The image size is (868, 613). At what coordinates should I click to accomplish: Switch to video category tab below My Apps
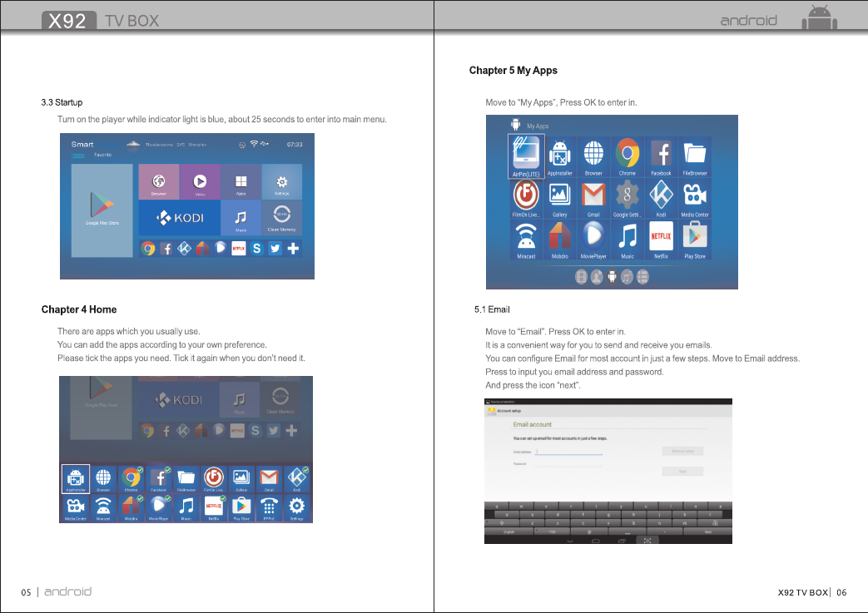point(581,277)
